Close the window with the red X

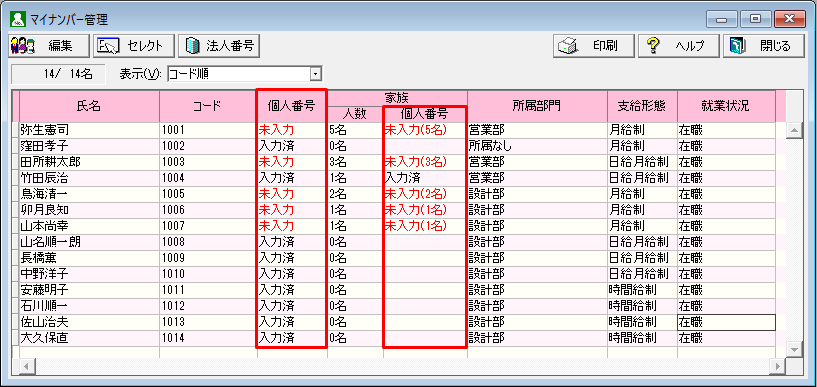coord(789,20)
